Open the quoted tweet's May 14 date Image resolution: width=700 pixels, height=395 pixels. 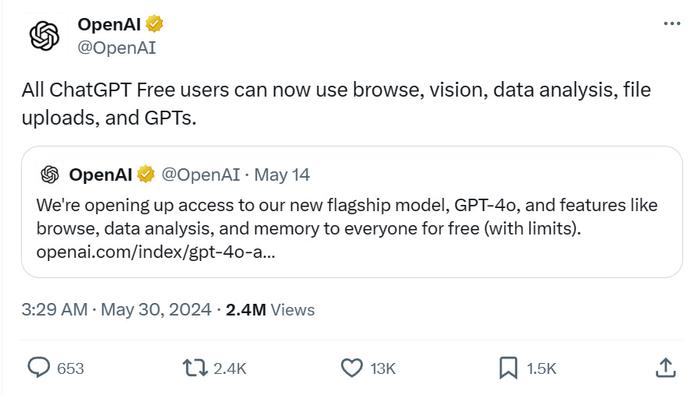pyautogui.click(x=282, y=175)
